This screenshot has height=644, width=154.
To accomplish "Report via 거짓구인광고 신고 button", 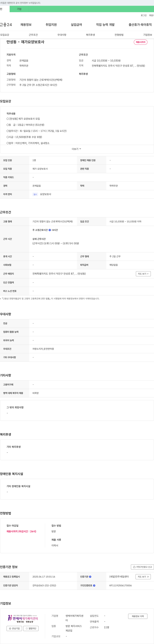I will pyautogui.click(x=142, y=567).
